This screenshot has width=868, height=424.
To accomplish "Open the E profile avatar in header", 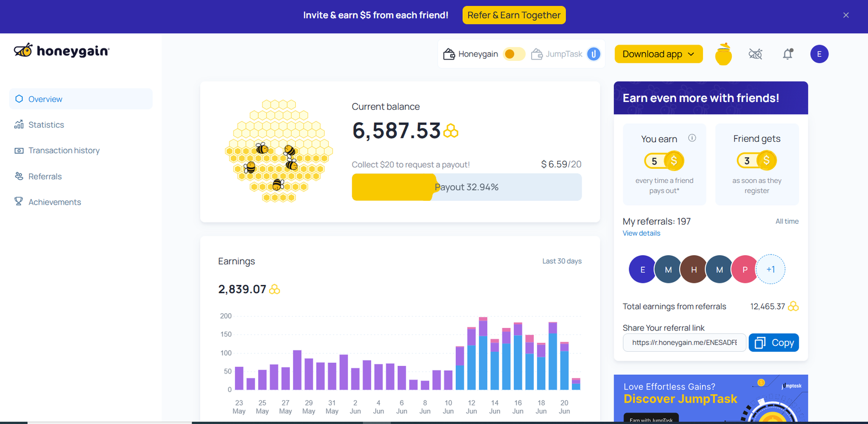I will click(819, 54).
